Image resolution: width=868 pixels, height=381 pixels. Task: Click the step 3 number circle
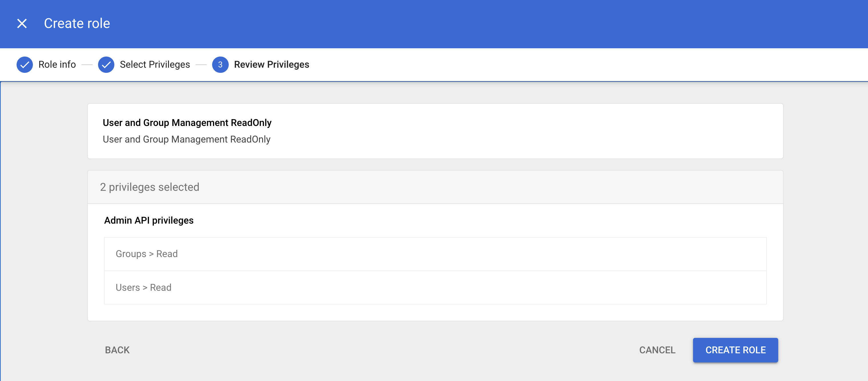point(220,65)
